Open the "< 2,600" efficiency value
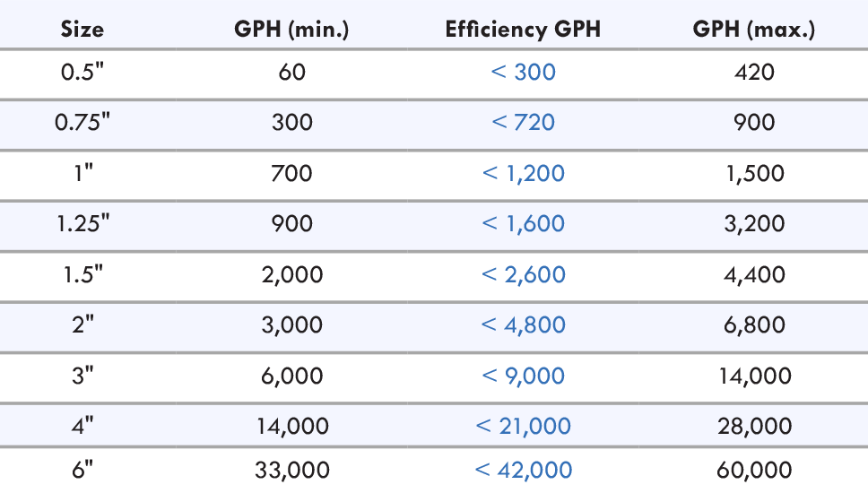868x493 pixels. (x=524, y=273)
